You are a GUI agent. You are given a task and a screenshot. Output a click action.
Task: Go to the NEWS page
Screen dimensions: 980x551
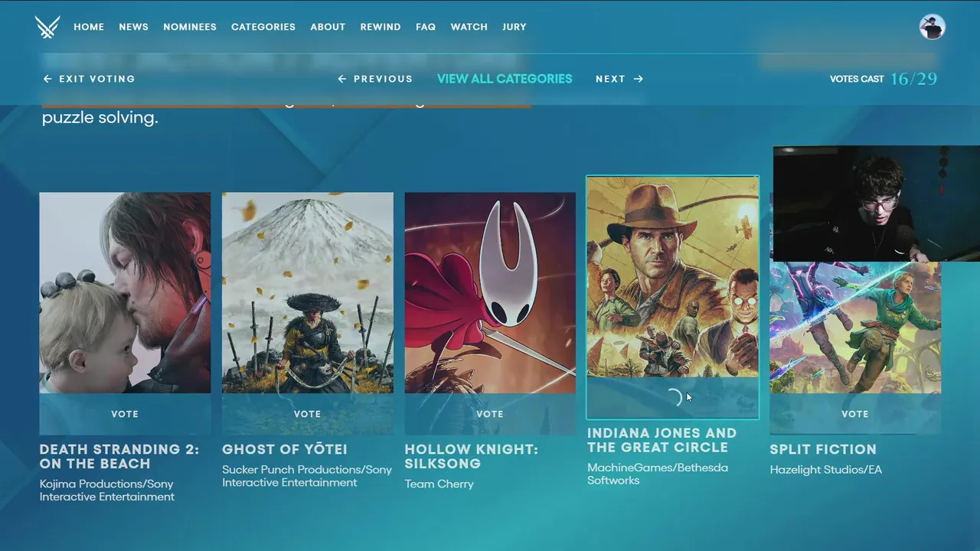133,27
